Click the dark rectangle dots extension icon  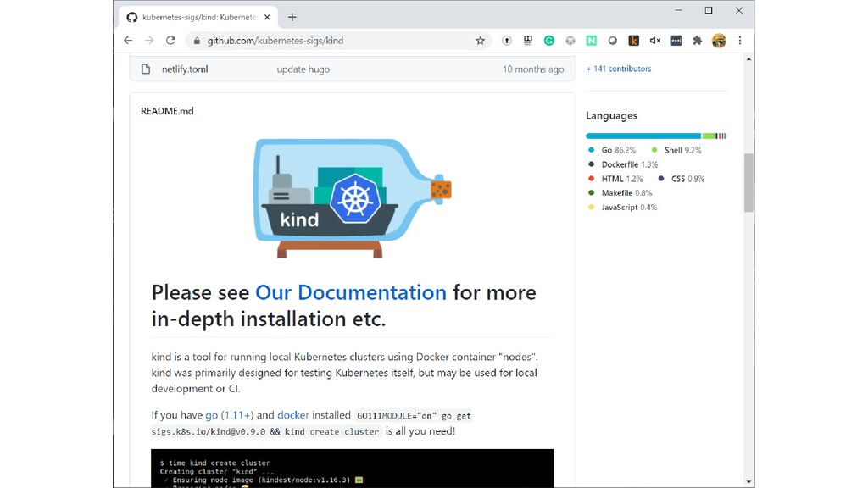click(x=676, y=41)
